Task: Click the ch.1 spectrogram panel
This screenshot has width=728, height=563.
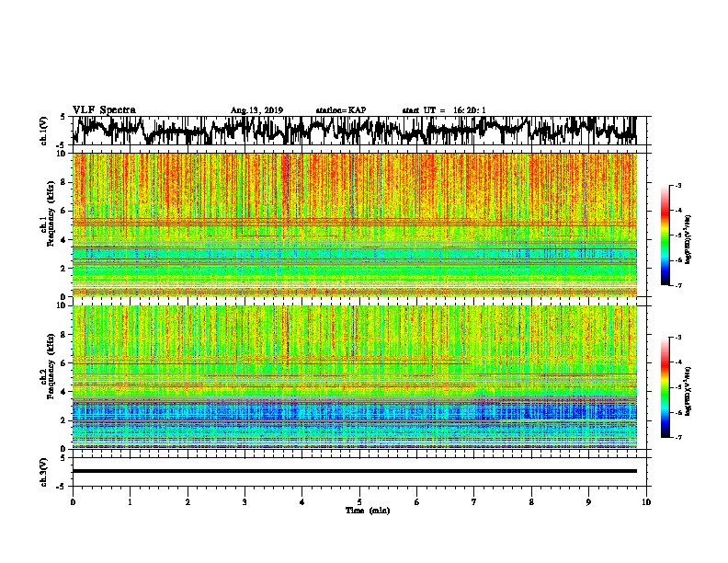Action: coord(354,224)
